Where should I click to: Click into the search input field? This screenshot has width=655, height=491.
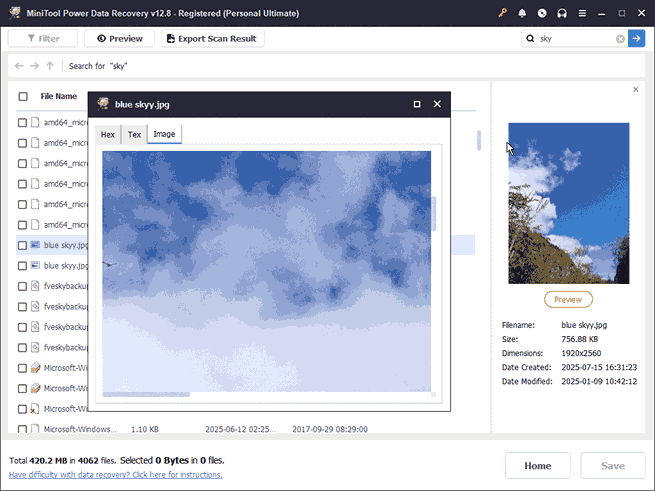coord(576,38)
